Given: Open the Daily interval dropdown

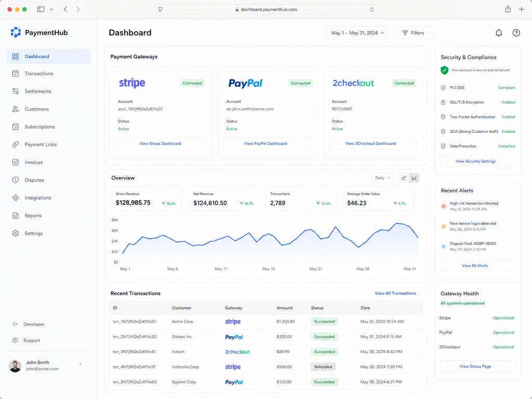Looking at the screenshot, I should pyautogui.click(x=383, y=178).
